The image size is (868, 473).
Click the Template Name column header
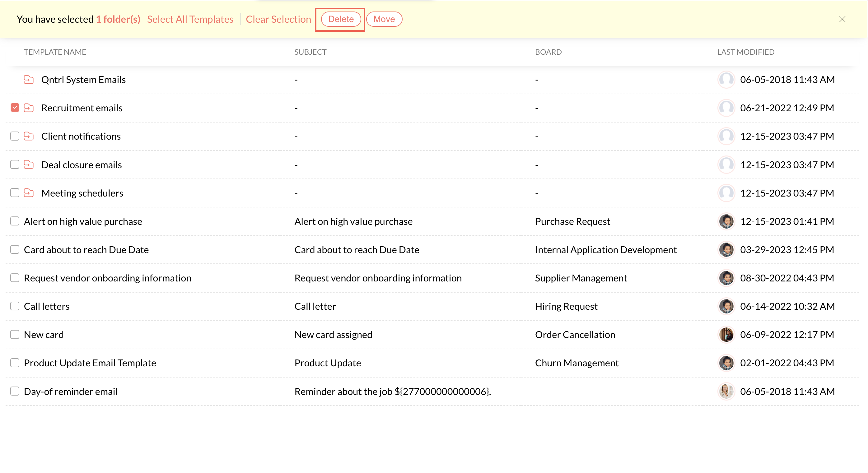[55, 52]
